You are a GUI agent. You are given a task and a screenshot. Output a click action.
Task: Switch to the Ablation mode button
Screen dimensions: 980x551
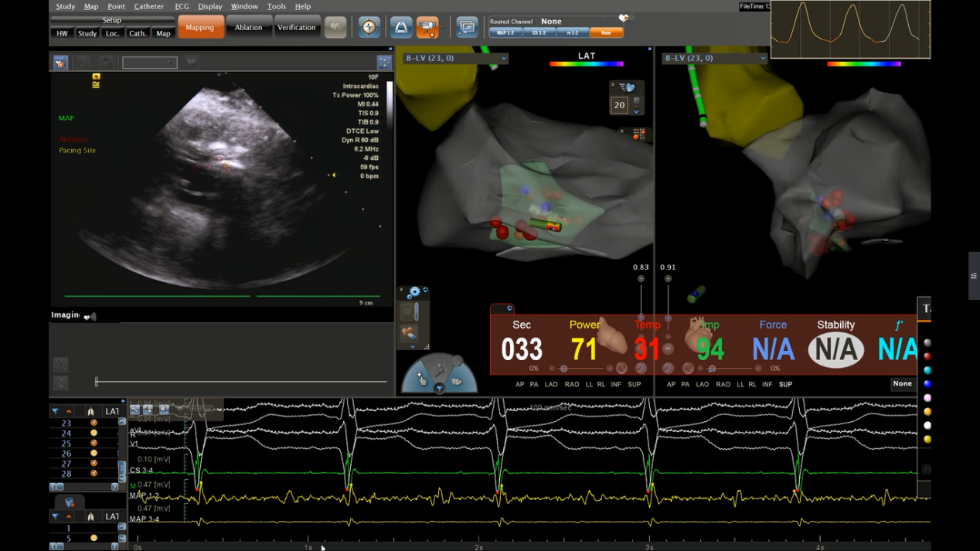248,28
